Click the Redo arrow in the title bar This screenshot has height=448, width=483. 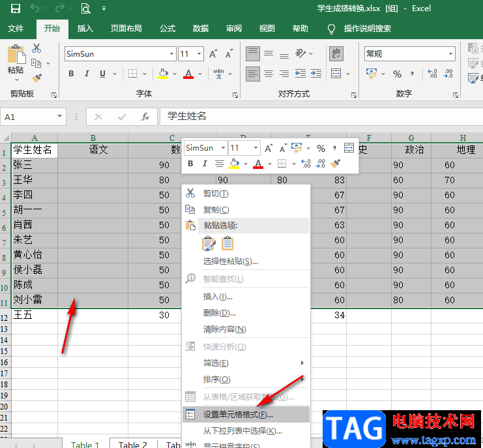click(60, 8)
